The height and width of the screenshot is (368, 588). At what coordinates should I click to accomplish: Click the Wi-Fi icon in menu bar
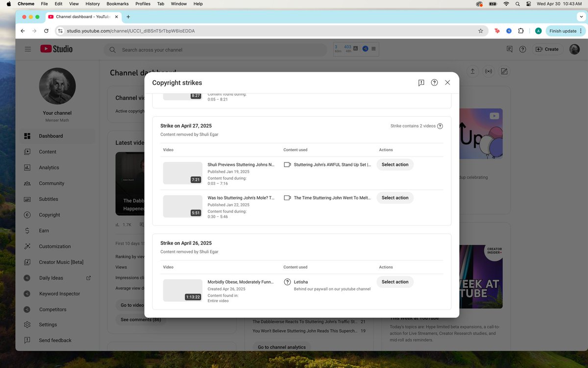506,3
